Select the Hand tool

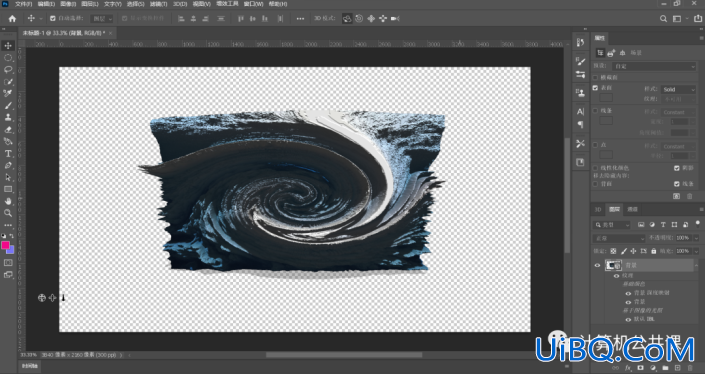(8, 201)
